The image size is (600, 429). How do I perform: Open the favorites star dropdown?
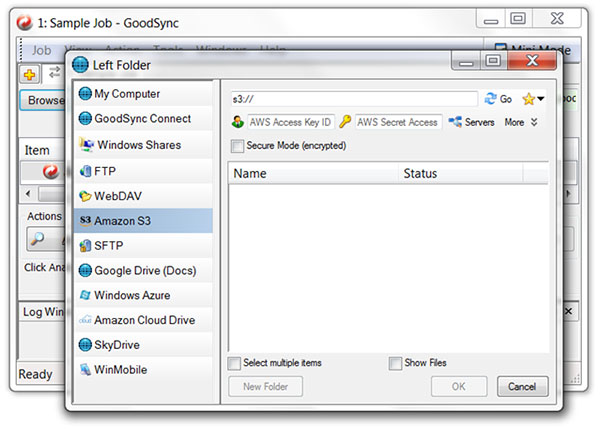pos(533,99)
